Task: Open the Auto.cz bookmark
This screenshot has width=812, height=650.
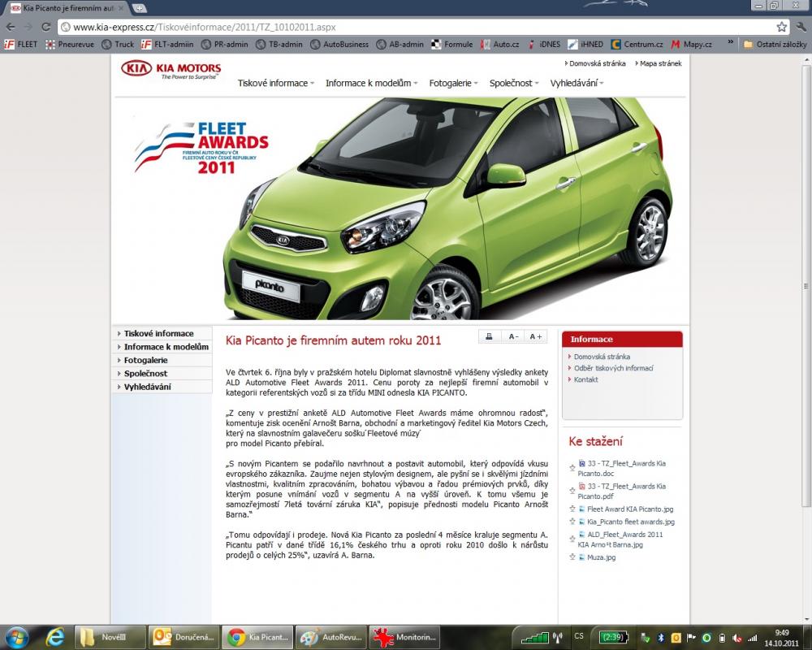Action: (499, 45)
